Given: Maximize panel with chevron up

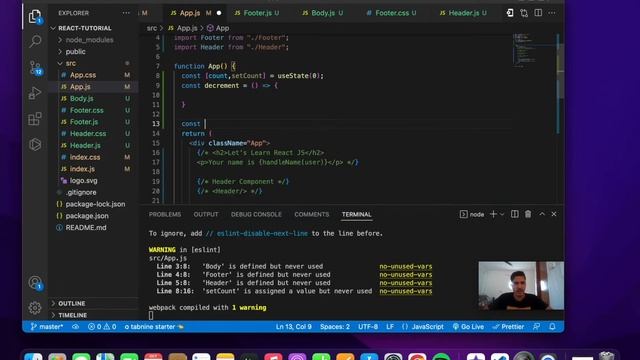Looking at the screenshot, I should [542, 214].
